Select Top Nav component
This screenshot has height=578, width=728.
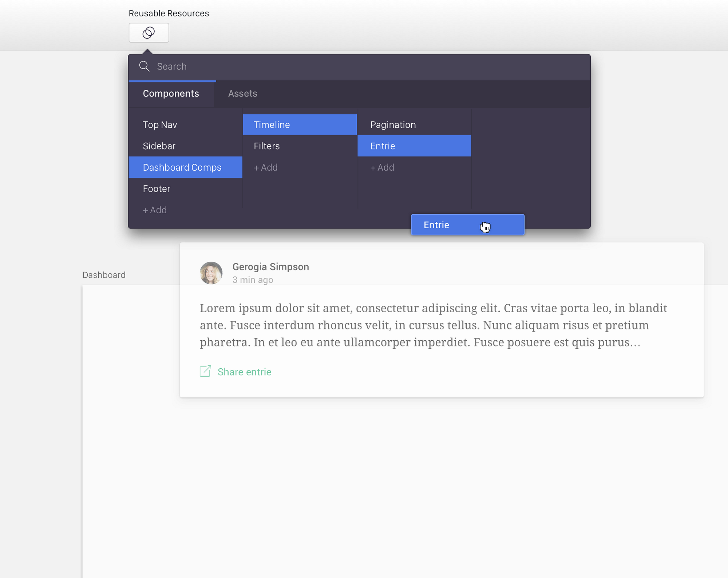click(160, 125)
